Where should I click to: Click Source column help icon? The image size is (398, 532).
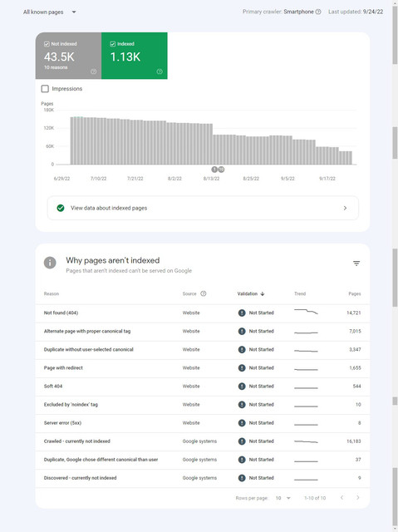(x=203, y=293)
